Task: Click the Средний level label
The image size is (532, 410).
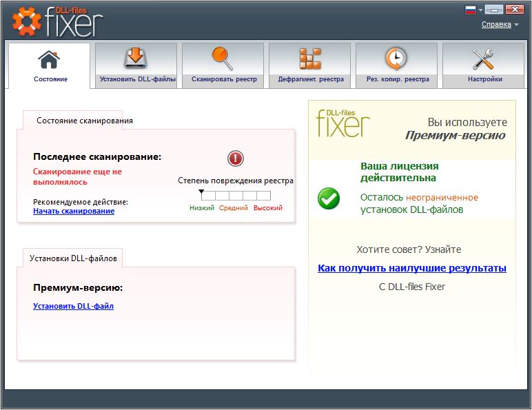Action: 234,207
